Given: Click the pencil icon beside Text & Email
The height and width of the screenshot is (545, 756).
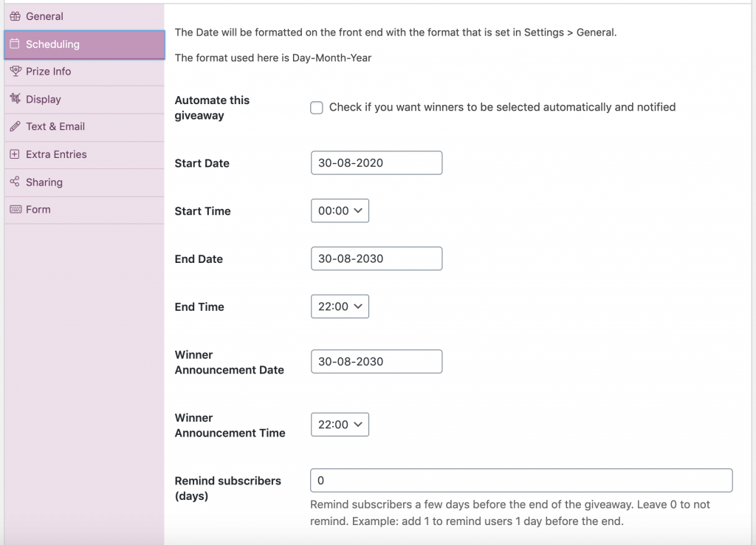Looking at the screenshot, I should coord(16,126).
